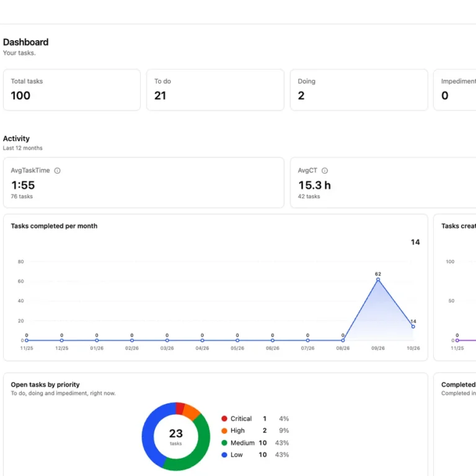Screen dimensions: 476x476
Task: Open the Impediment card showing 0
Action: click(455, 90)
